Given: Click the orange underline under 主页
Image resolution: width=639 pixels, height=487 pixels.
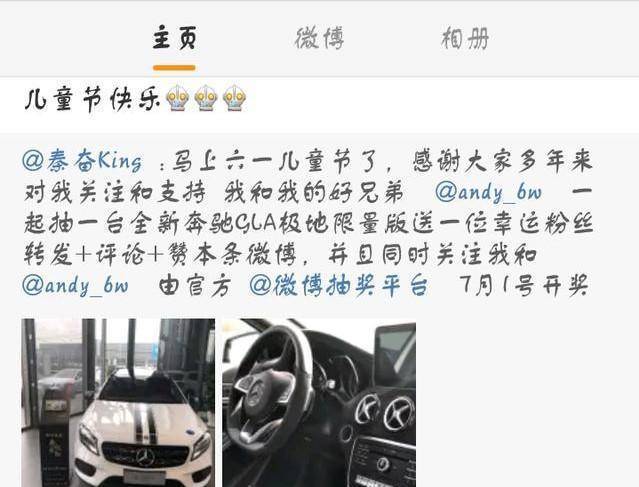Looking at the screenshot, I should (174, 68).
